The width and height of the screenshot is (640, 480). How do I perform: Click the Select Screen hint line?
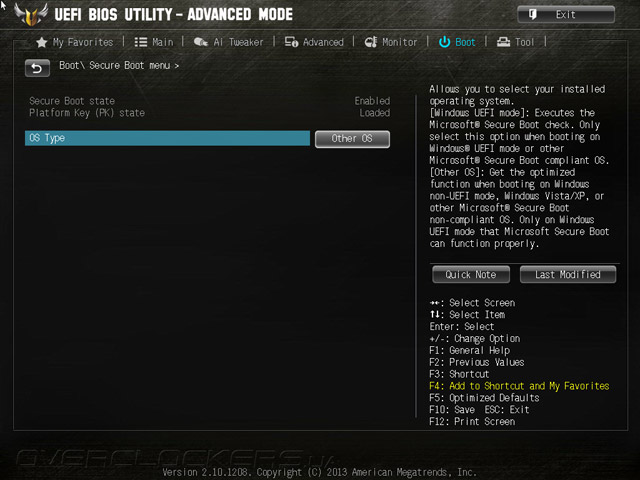click(472, 303)
